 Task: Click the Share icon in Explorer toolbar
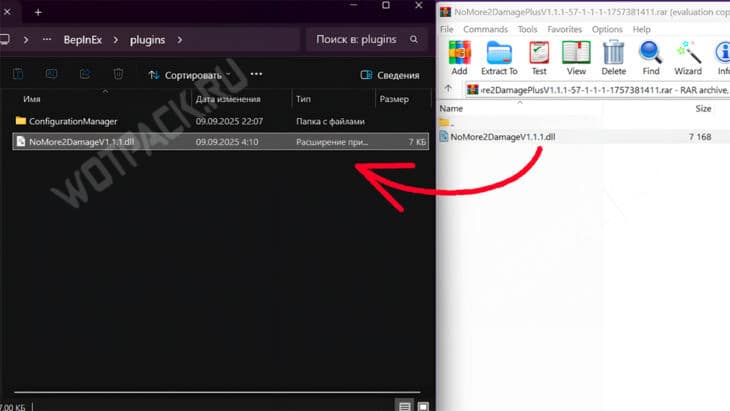[85, 74]
